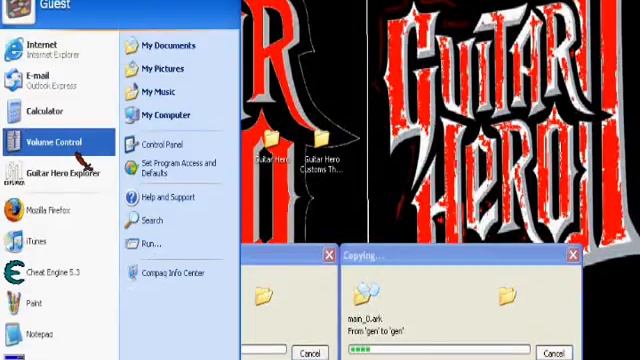Click the From 'gen' to 'gen' text
The height and width of the screenshot is (360, 640).
[x=376, y=331]
